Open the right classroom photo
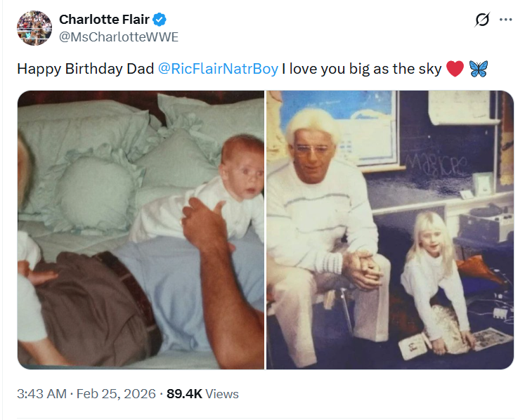 (x=389, y=229)
